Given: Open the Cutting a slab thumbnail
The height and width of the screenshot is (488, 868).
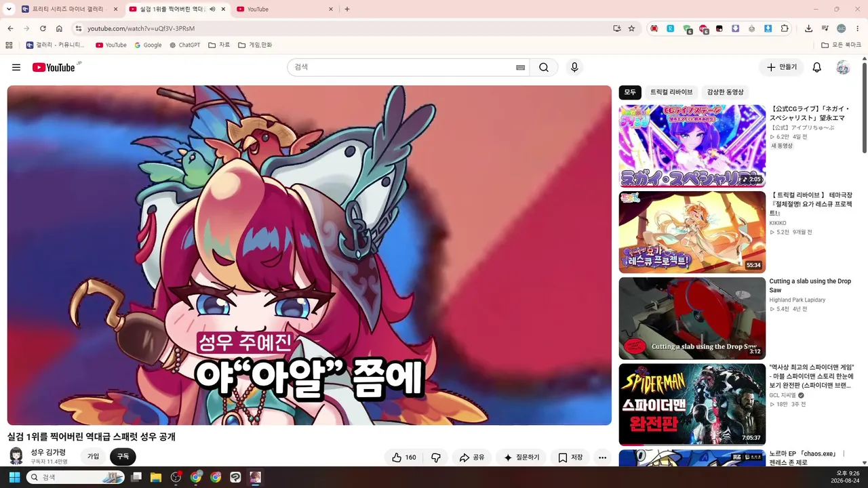Looking at the screenshot, I should 692,318.
